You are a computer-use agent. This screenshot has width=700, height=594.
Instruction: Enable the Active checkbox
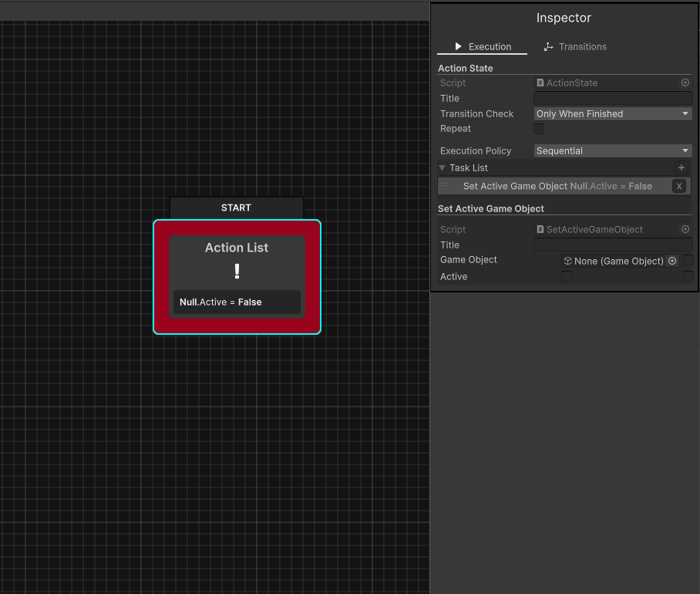point(567,276)
